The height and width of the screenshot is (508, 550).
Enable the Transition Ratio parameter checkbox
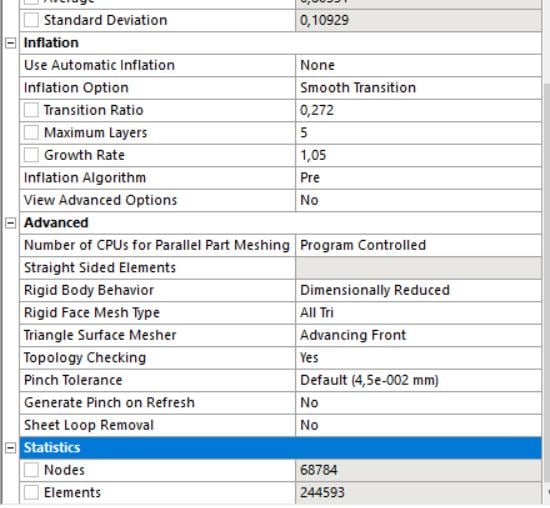click(31, 110)
